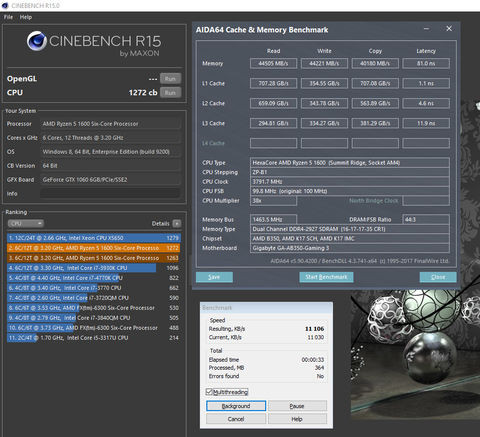Click the Cinebench app icon in title bar
The width and height of the screenshot is (480, 437).
(x=5, y=5)
